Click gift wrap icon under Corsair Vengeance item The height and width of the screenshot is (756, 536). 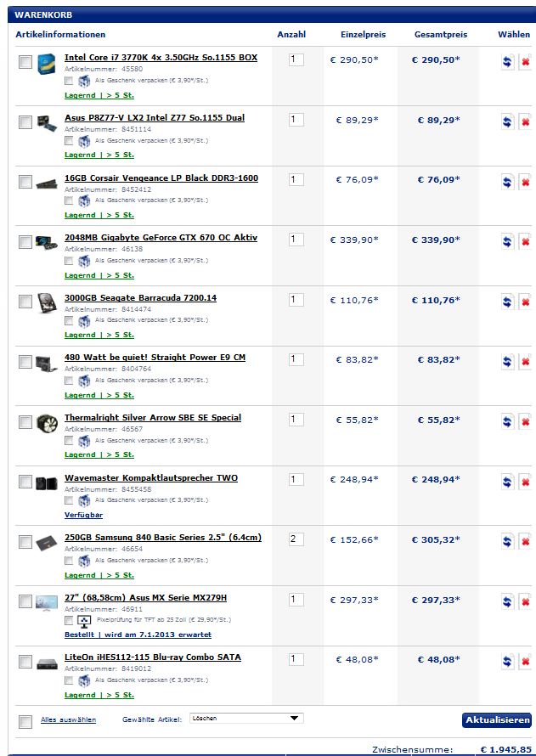84,200
